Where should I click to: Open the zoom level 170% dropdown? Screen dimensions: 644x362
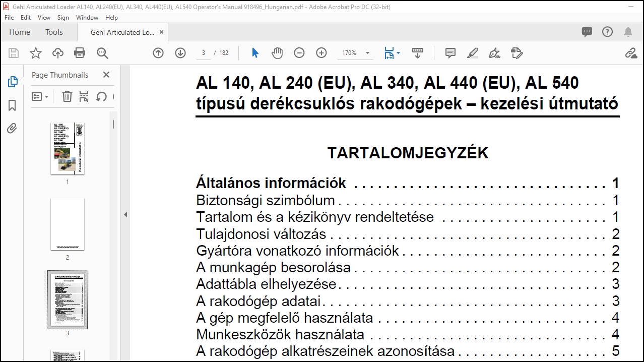coord(356,53)
